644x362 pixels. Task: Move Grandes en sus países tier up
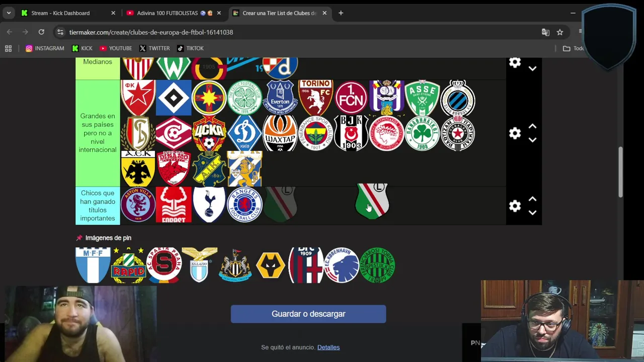click(532, 127)
